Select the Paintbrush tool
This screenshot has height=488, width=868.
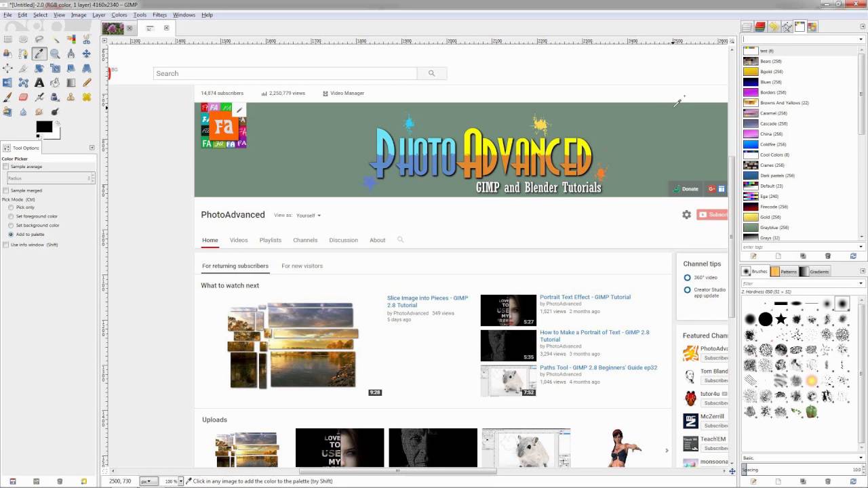pyautogui.click(x=7, y=97)
